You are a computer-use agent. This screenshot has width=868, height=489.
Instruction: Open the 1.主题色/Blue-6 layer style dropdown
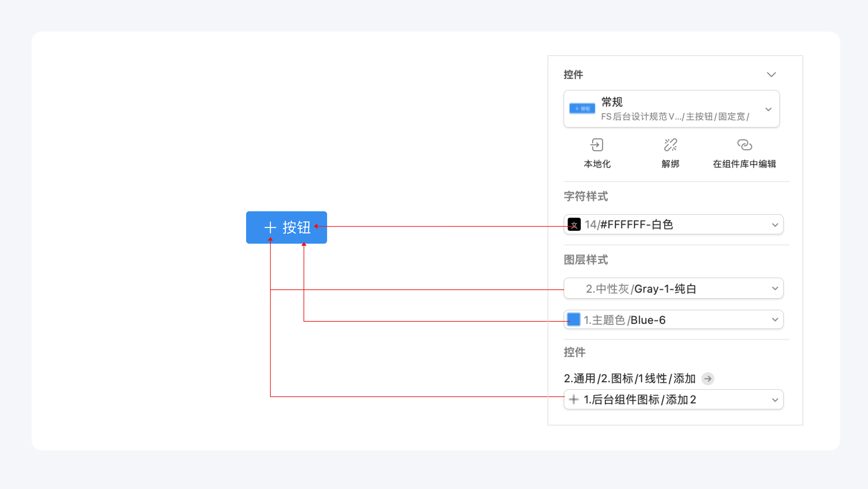click(673, 319)
